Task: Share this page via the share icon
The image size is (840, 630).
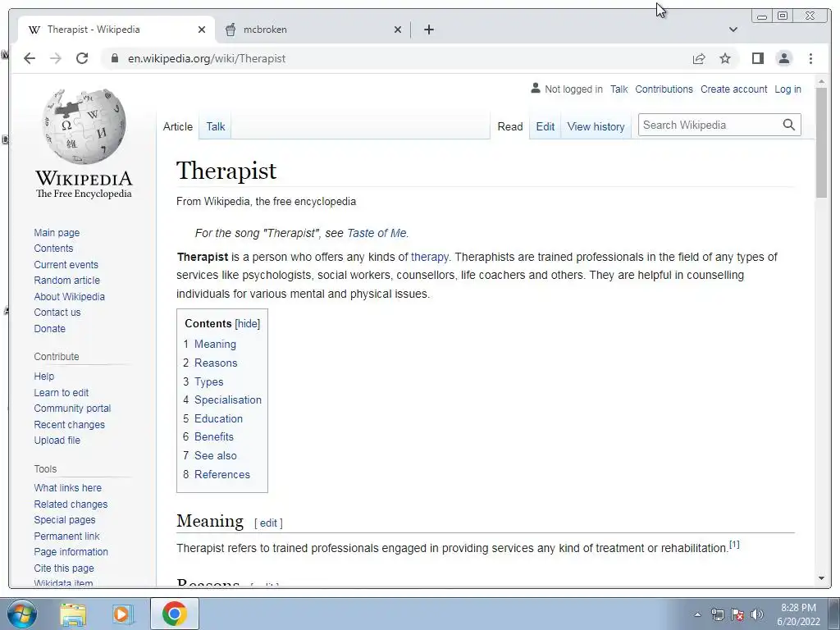Action: [699, 58]
